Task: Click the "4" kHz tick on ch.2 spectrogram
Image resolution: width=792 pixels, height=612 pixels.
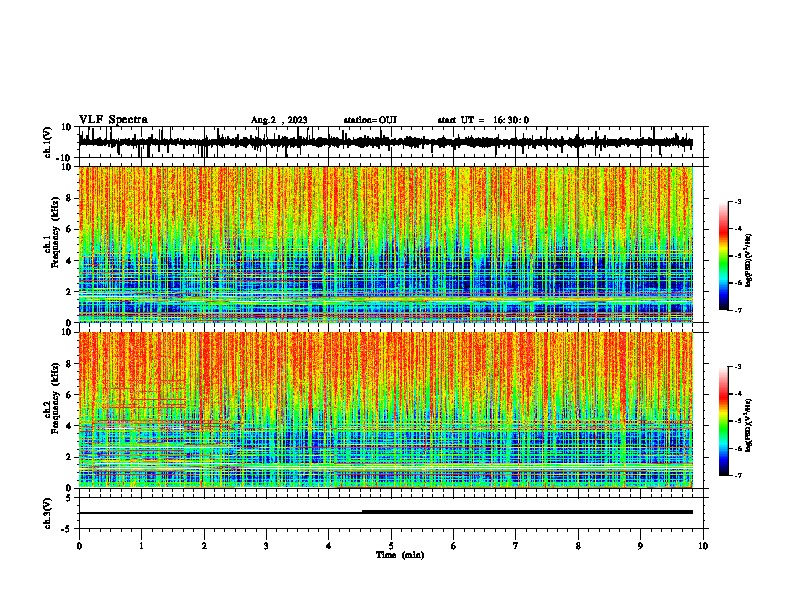Action: [x=69, y=426]
